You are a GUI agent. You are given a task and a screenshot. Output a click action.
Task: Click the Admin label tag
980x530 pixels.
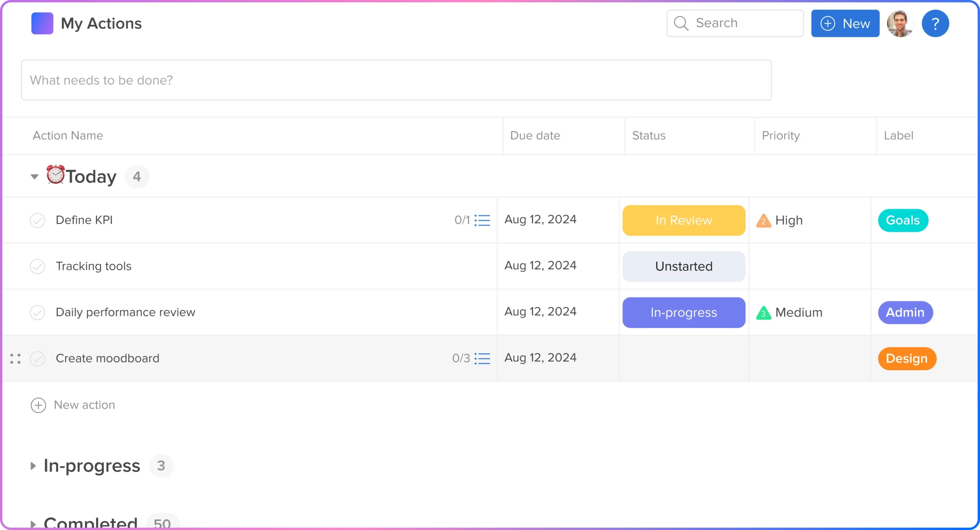(x=905, y=313)
